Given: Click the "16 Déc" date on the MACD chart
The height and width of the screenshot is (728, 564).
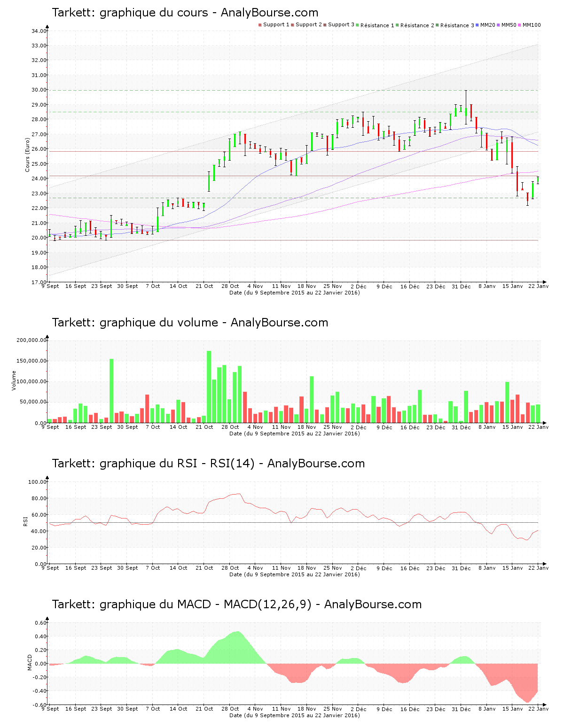Looking at the screenshot, I should 410,709.
